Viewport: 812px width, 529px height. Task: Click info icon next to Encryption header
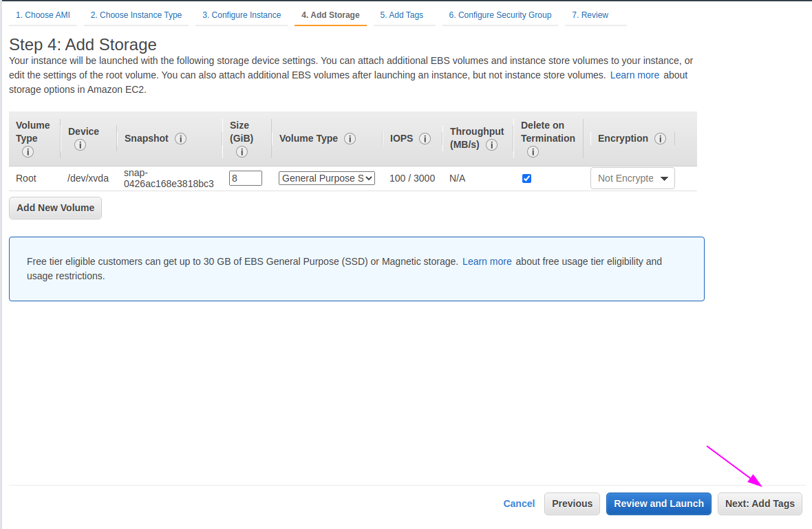coord(660,138)
